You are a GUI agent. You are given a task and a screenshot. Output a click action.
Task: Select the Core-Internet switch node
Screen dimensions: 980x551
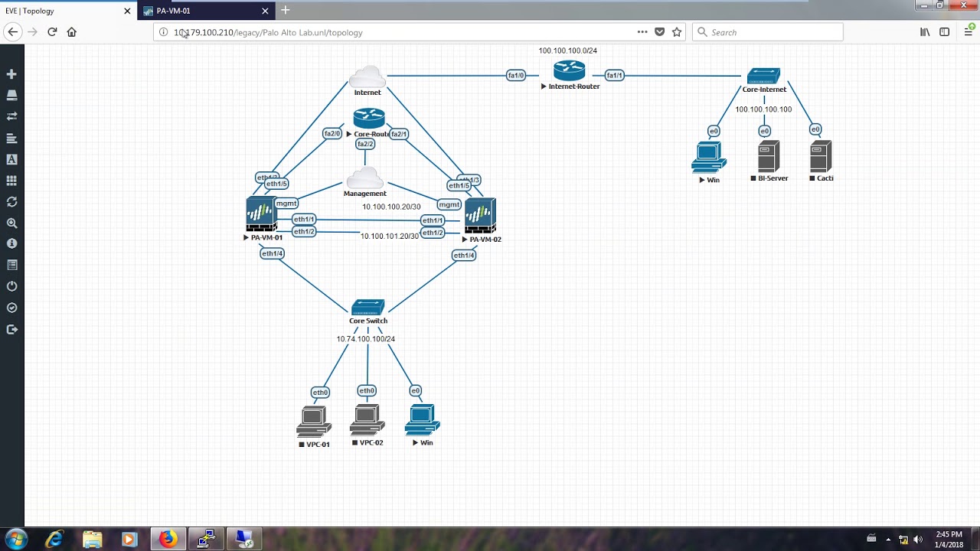(764, 76)
